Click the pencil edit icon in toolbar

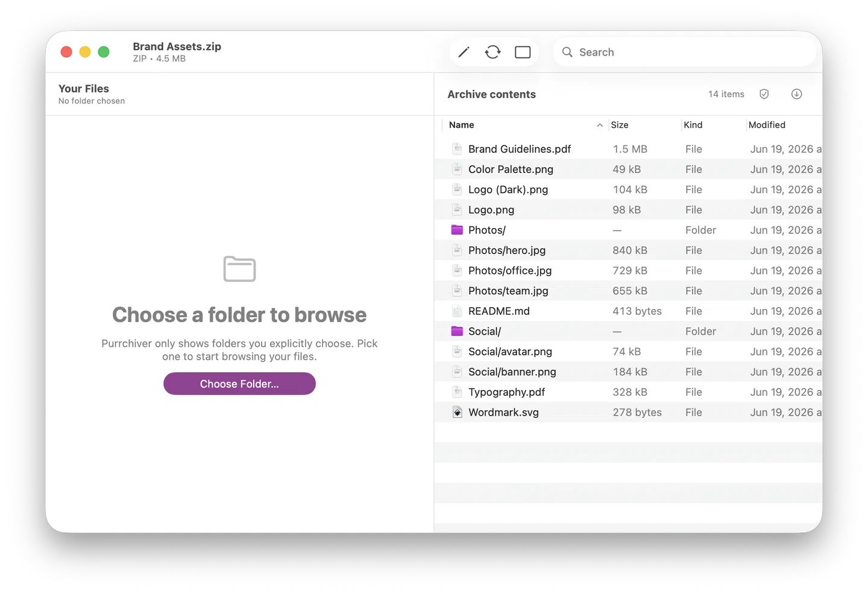click(464, 52)
